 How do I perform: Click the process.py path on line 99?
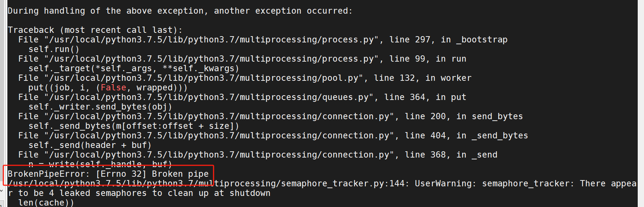212,59
